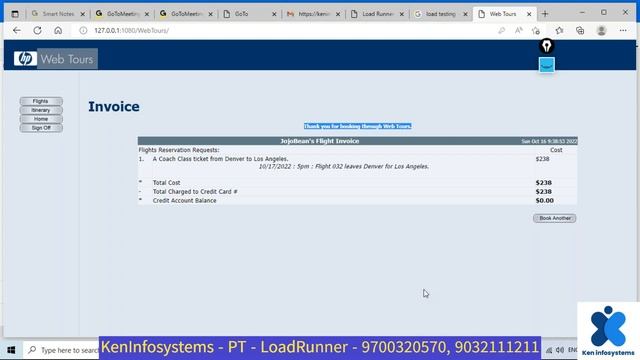The image size is (640, 360).
Task: Click the HP logo in header
Action: pyautogui.click(x=25, y=59)
